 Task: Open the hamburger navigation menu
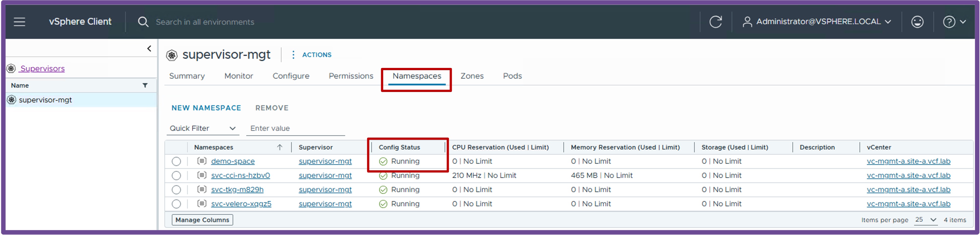[x=19, y=22]
